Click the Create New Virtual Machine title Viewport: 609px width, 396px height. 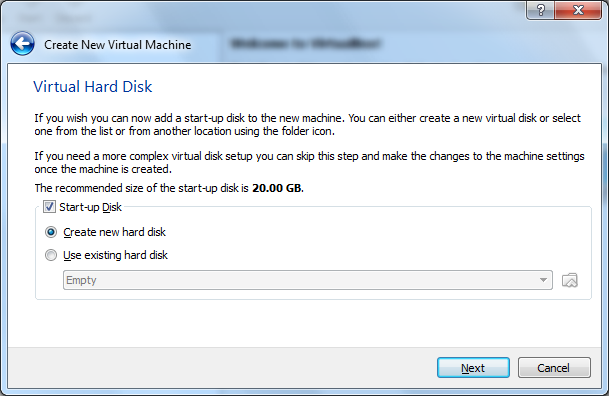point(118,45)
